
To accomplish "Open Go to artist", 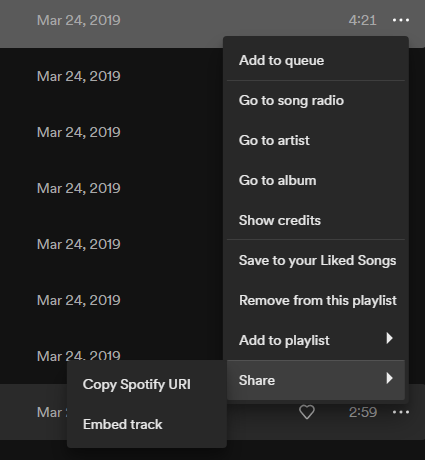I will pos(316,140).
